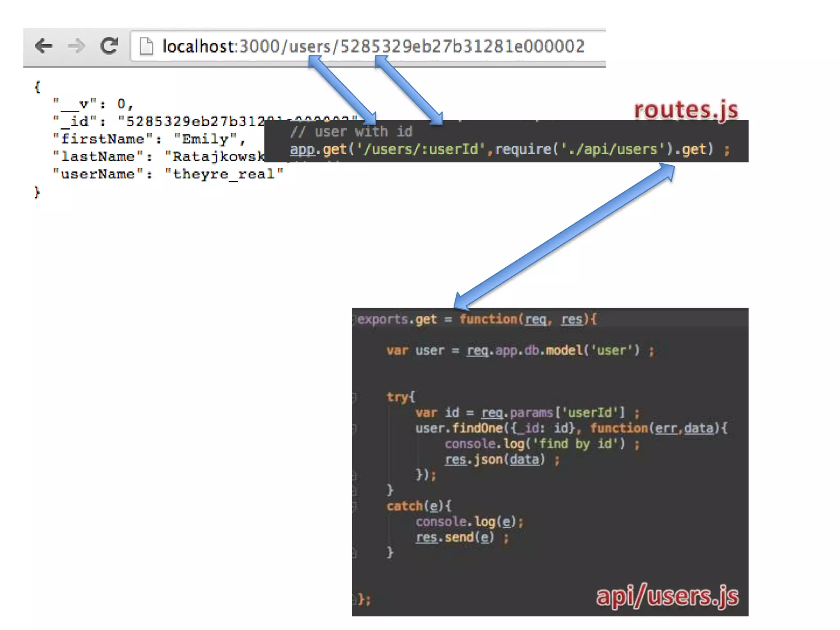
Task: Collapse the try block fold marker
Action: pos(355,397)
